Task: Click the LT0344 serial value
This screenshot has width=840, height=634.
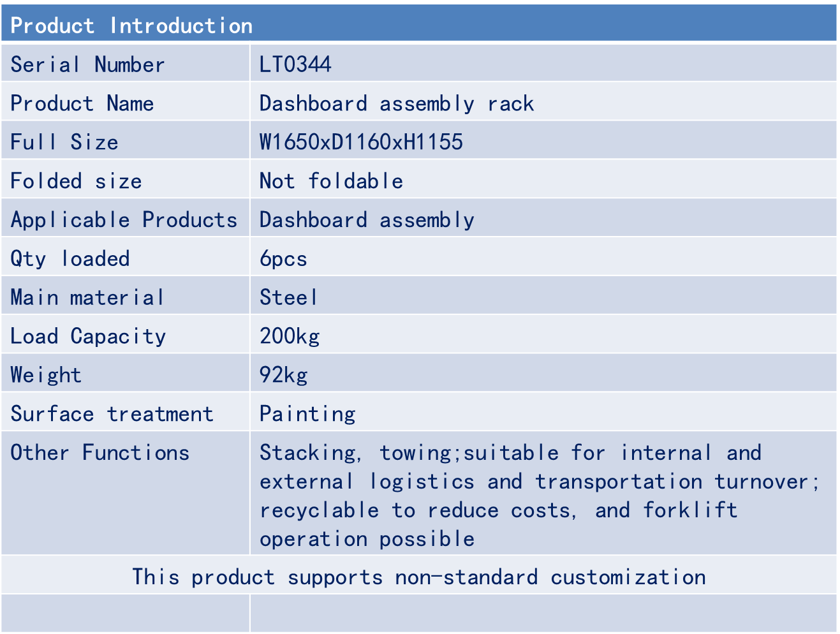Action: [x=295, y=64]
